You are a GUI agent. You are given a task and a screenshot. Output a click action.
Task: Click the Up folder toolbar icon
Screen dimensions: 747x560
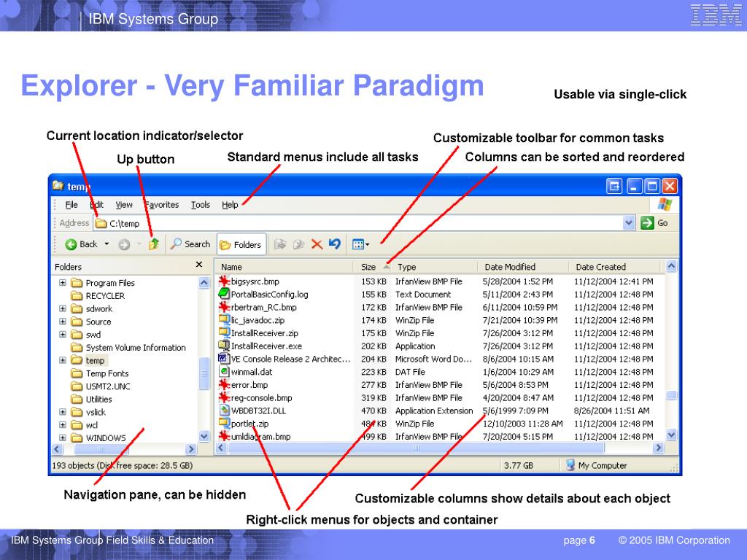click(x=153, y=244)
